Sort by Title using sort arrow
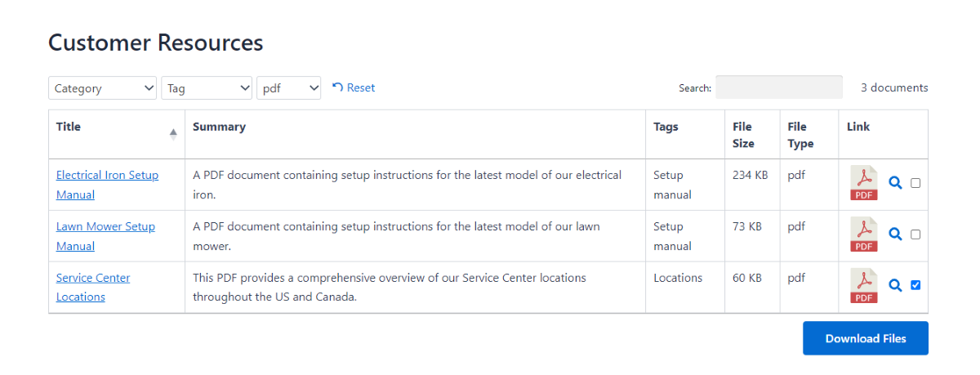Screen dimensions: 980x375 (x=173, y=134)
